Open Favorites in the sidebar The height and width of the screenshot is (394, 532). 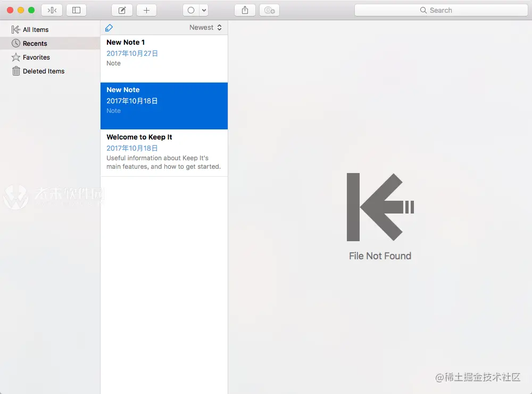pos(50,57)
